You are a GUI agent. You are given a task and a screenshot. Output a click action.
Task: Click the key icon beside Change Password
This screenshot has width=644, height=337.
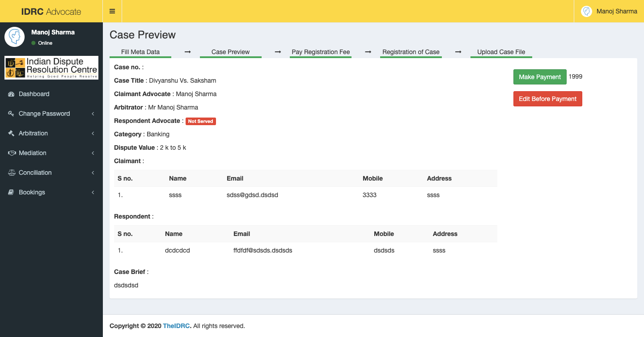pos(12,114)
